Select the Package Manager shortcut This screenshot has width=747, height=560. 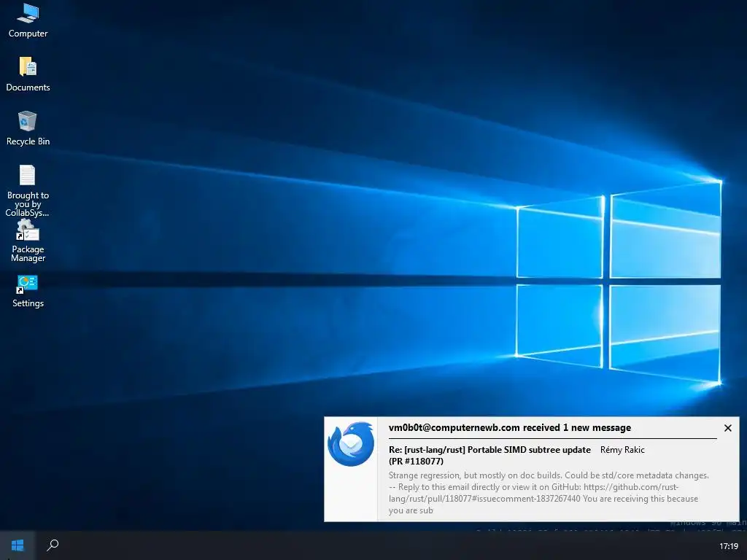point(28,241)
